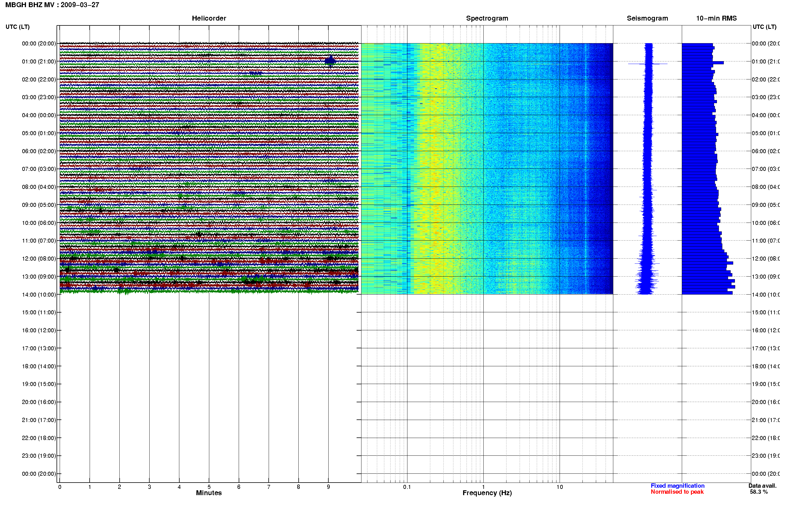Viewport: 812px width, 508px height.
Task: Click the Minutes axis tick 7
Action: point(269,487)
